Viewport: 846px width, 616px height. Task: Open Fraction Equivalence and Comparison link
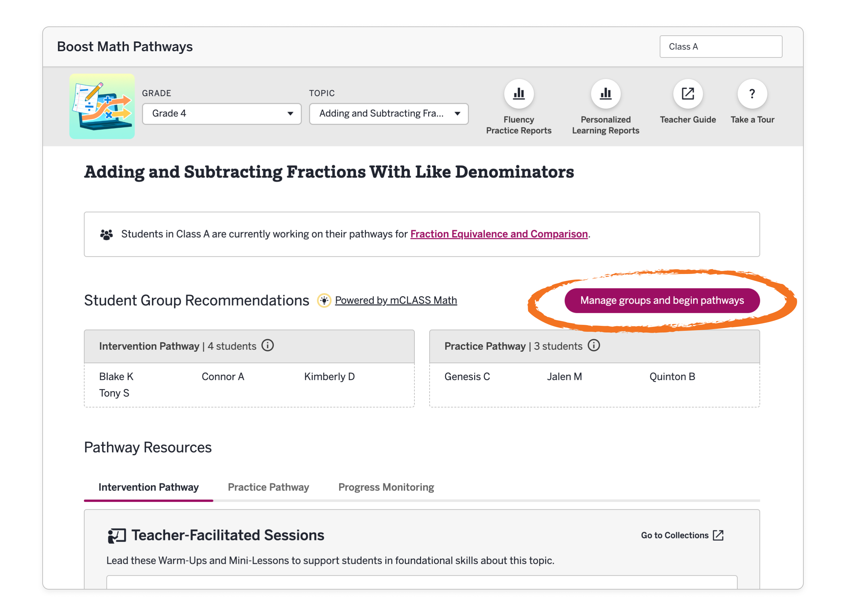click(x=499, y=234)
